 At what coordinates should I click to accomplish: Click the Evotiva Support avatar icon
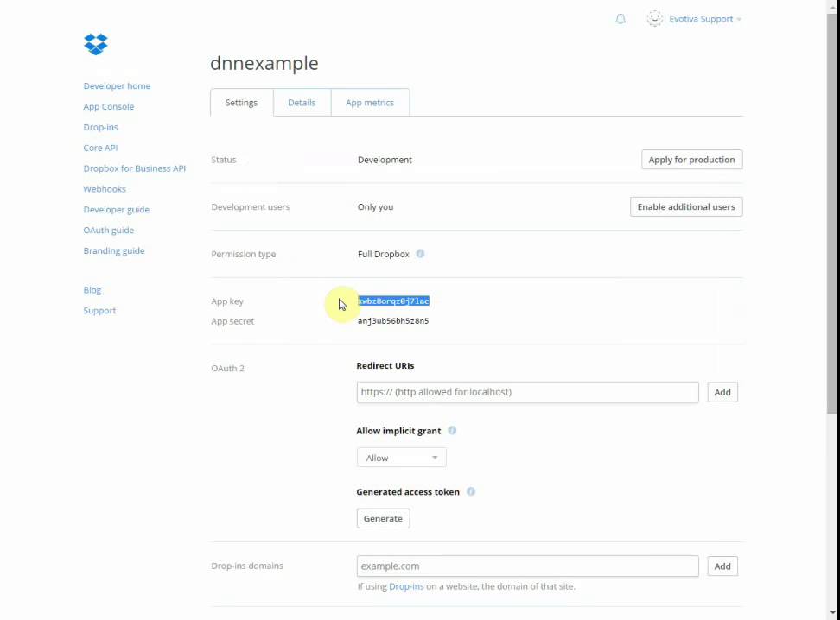(655, 19)
